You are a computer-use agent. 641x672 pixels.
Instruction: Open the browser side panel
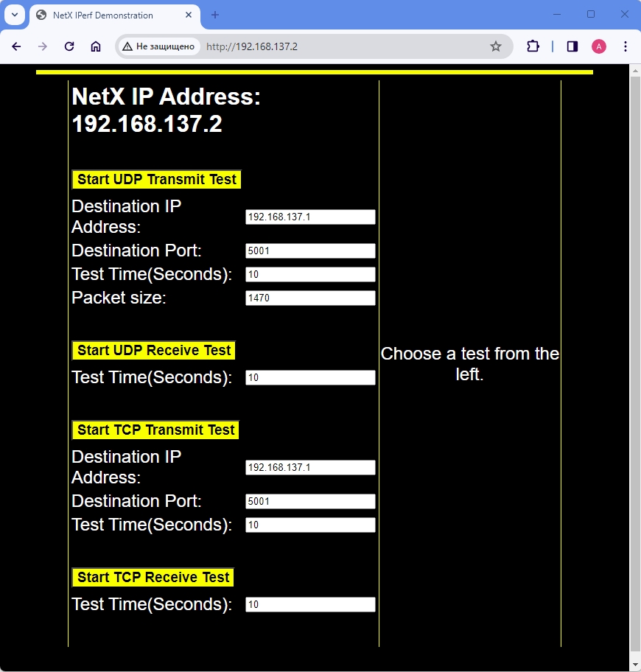pos(572,46)
